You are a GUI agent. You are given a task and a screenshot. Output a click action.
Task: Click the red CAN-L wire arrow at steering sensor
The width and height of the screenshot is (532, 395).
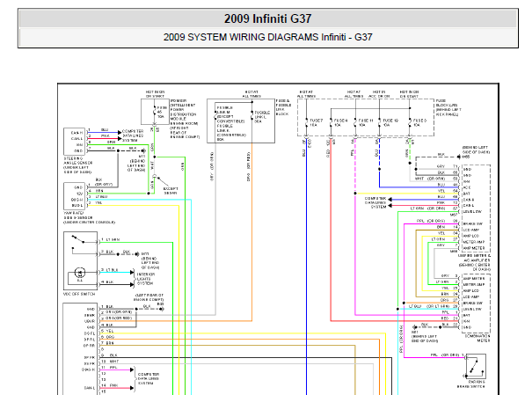pyautogui.click(x=120, y=138)
